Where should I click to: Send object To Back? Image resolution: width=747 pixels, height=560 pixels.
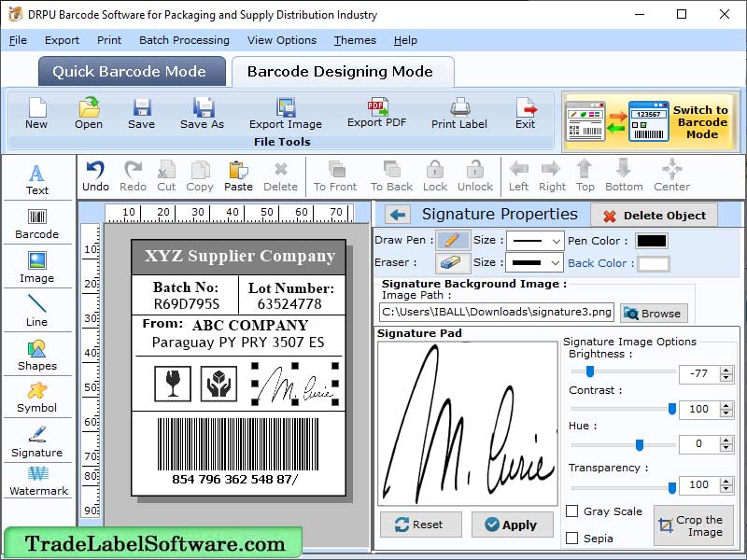click(391, 175)
